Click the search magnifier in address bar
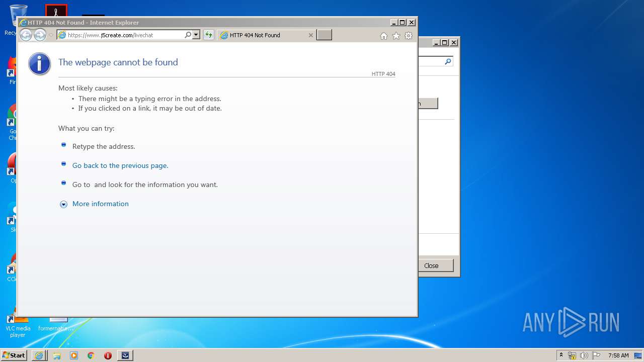The image size is (644, 362). point(188,35)
